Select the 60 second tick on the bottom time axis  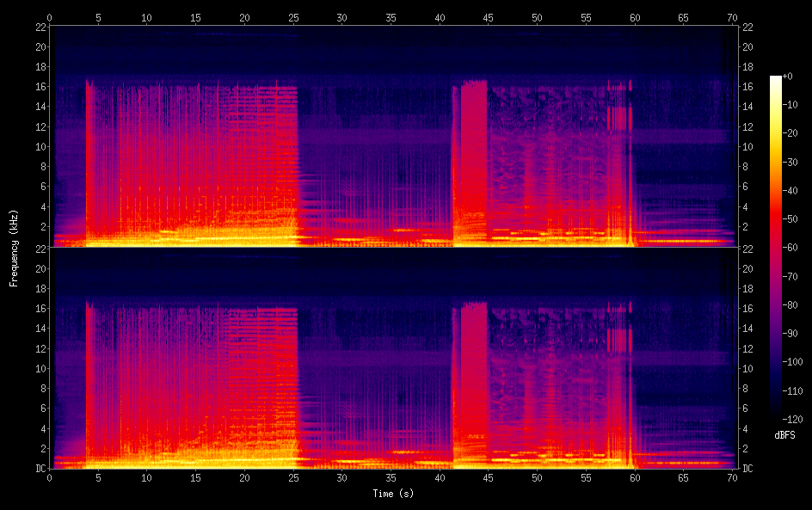pos(636,476)
